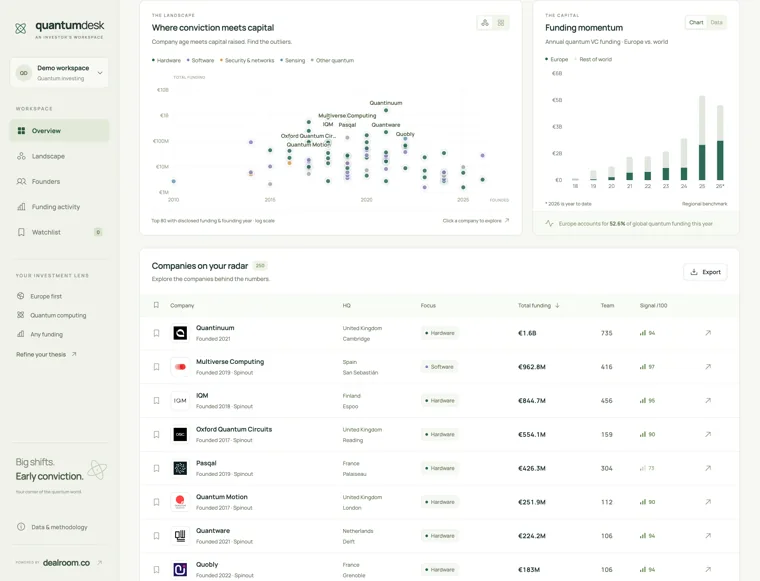760x581 pixels.
Task: Select the Quantum computing lens filter
Action: 51,315
